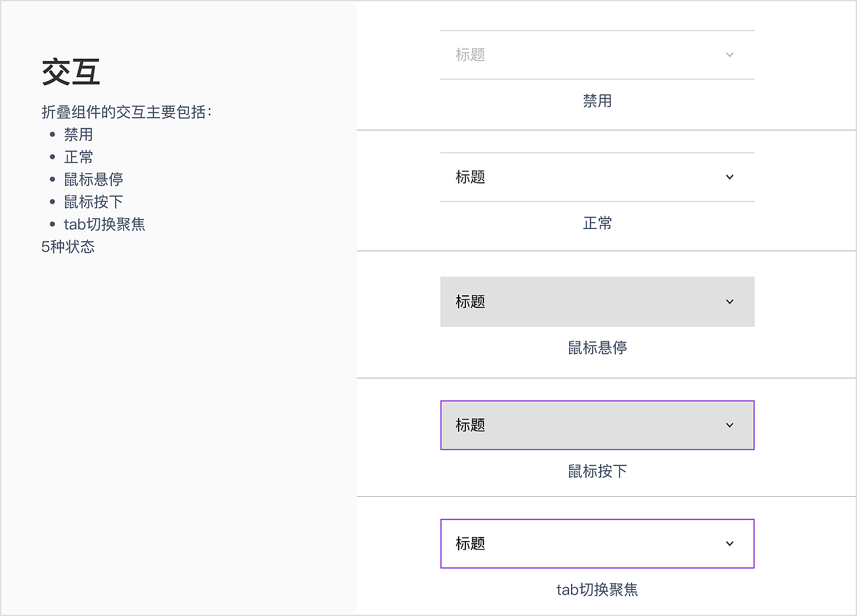This screenshot has width=857, height=616.
Task: Toggle open the pressed-state 鼠标按下 accordion
Action: click(x=597, y=425)
